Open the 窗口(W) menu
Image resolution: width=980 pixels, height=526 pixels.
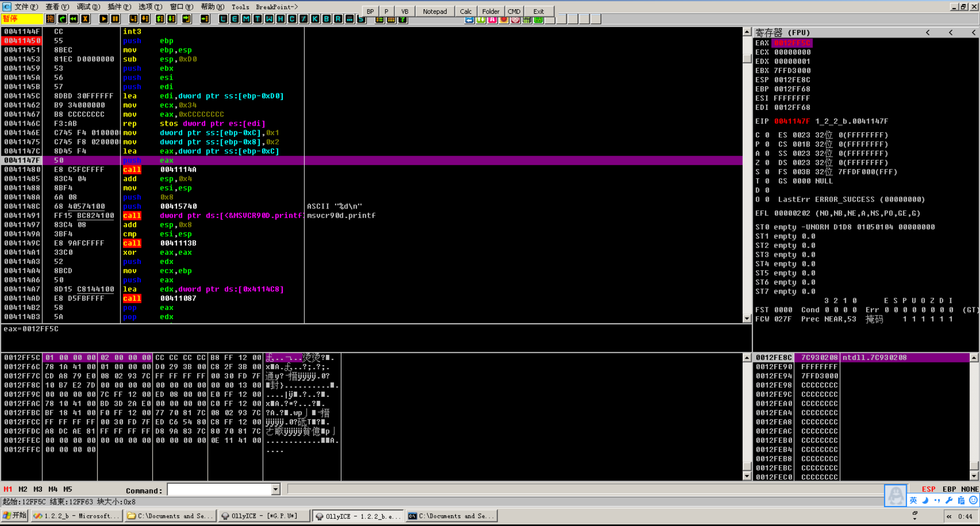[182, 7]
